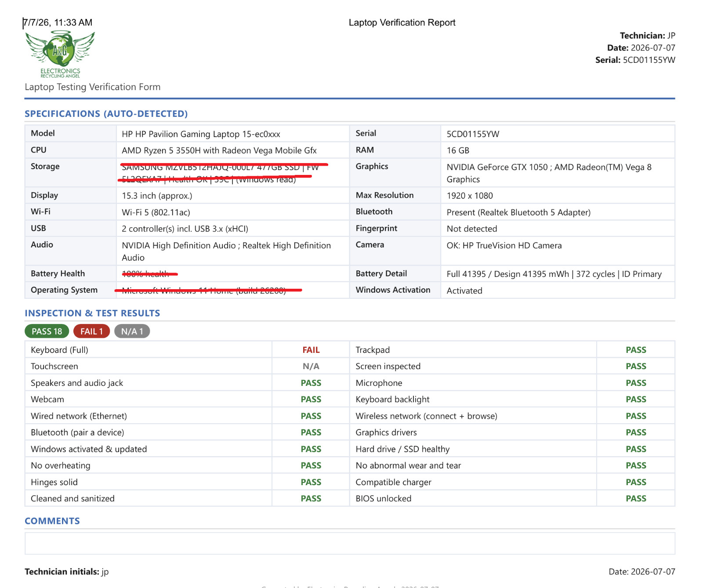Select the gray N/A 1 badge
Image resolution: width=703 pixels, height=588 pixels.
(x=132, y=331)
